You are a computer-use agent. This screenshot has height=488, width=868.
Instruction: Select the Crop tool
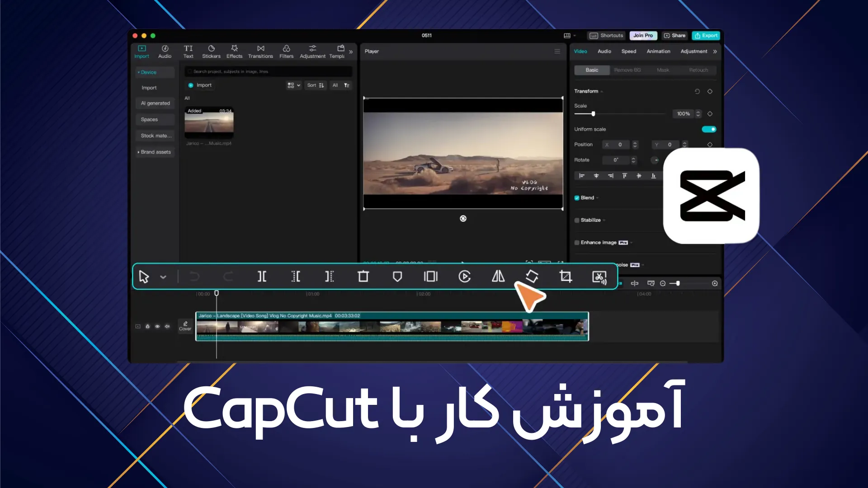(566, 277)
